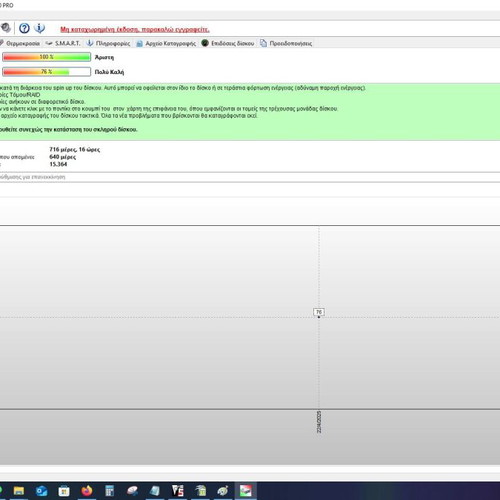Switch to Επιδόσεις δίσκου tab
This screenshot has width=500, height=500.
point(228,43)
